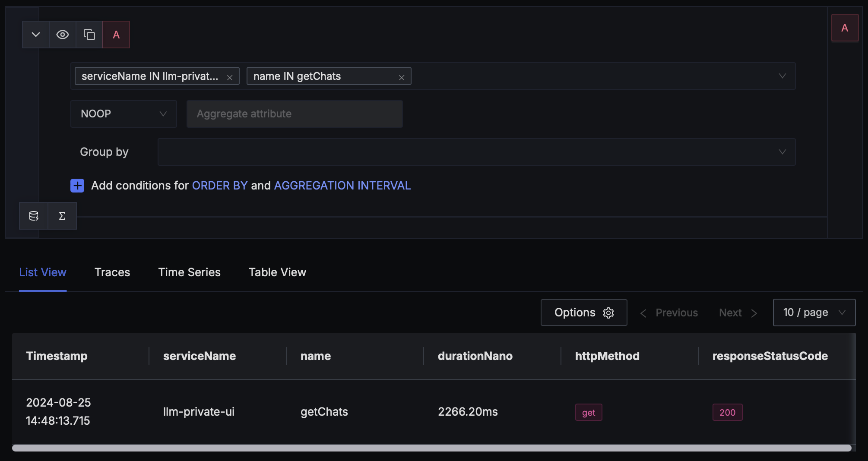Open the AGGREGATION INTERVAL link
The width and height of the screenshot is (868, 461).
click(x=342, y=186)
